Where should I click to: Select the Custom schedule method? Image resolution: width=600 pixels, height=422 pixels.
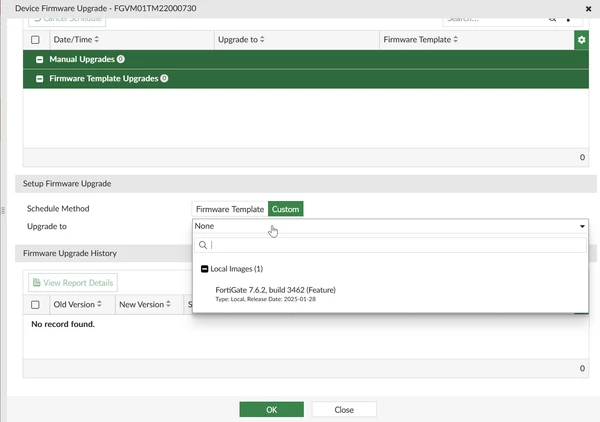click(286, 209)
